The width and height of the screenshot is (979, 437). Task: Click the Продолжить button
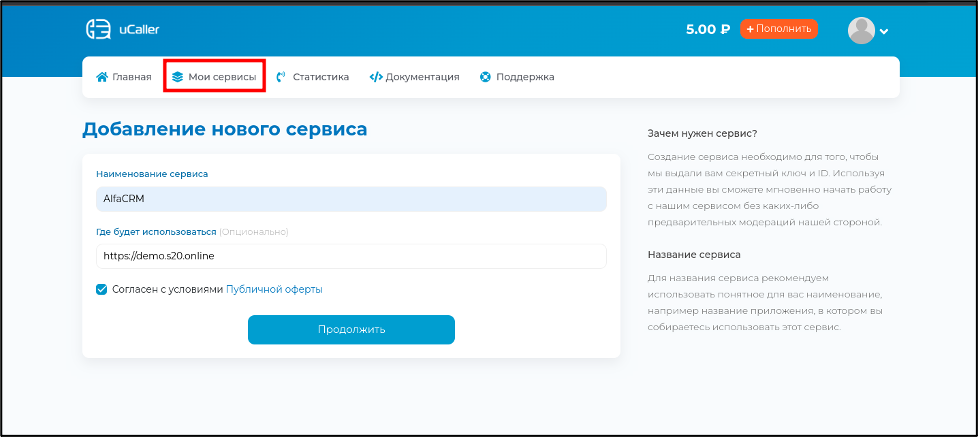tap(352, 330)
